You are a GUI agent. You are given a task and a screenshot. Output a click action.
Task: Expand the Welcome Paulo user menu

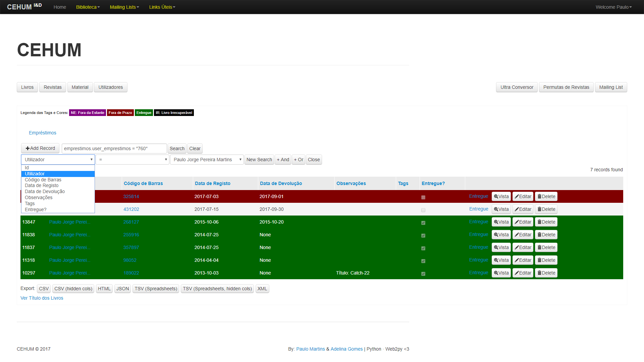tap(613, 7)
